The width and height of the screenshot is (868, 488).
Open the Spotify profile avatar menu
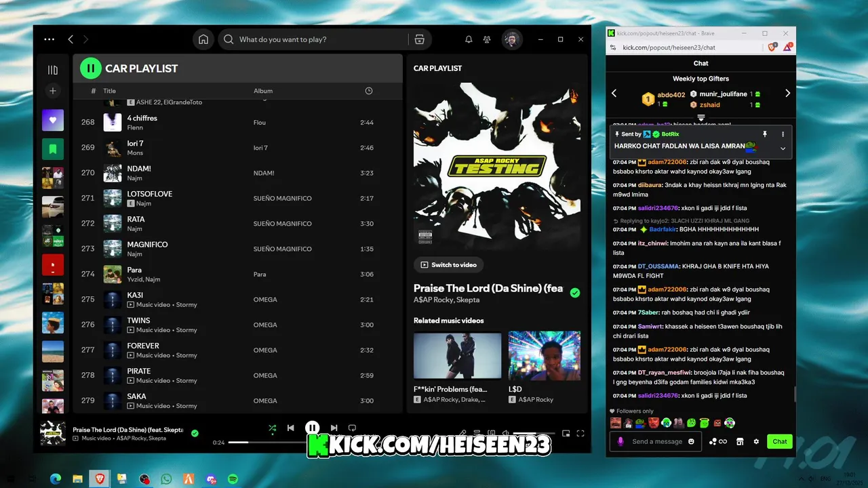tap(512, 39)
